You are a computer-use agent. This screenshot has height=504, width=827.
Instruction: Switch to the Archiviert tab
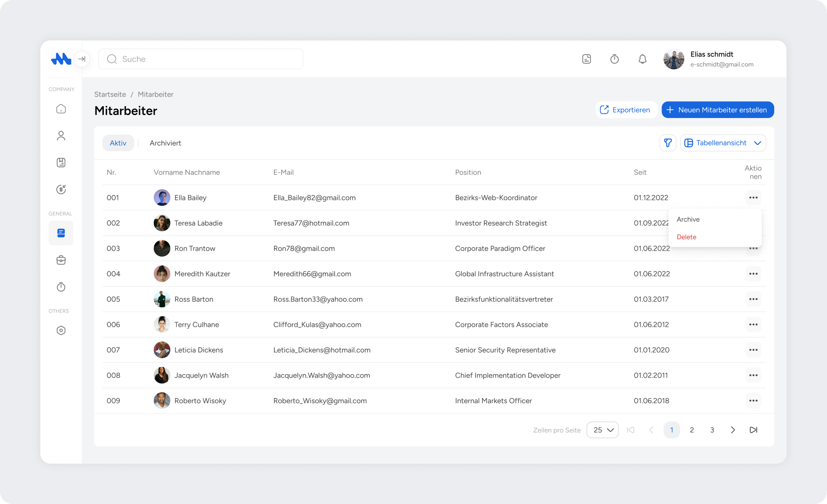tap(165, 143)
